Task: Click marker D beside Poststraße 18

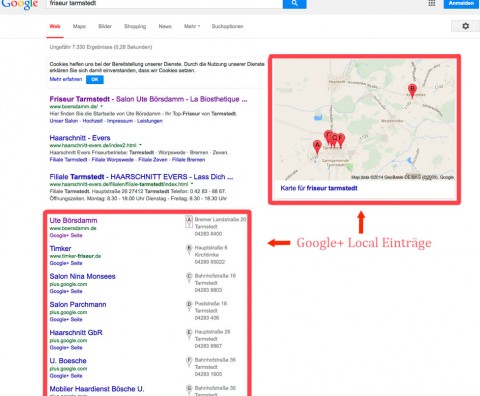Action: pyautogui.click(x=189, y=305)
